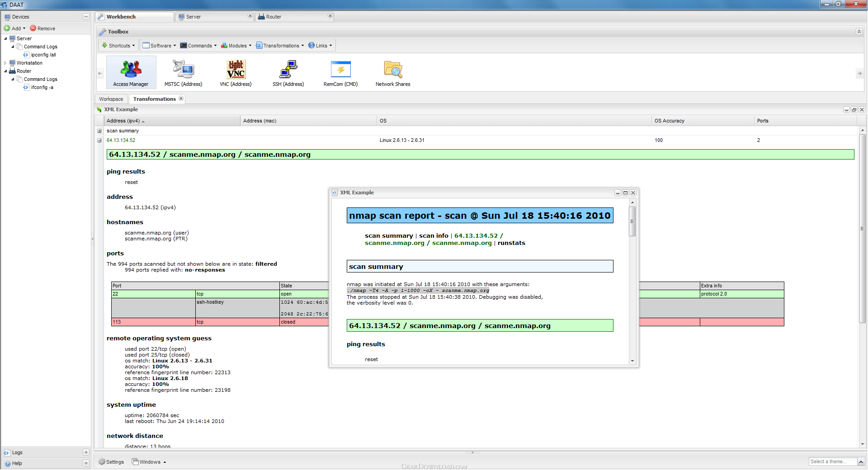Launch MSTSC (Address) remote desktop
Image resolution: width=868 pixels, height=470 pixels.
pos(183,72)
